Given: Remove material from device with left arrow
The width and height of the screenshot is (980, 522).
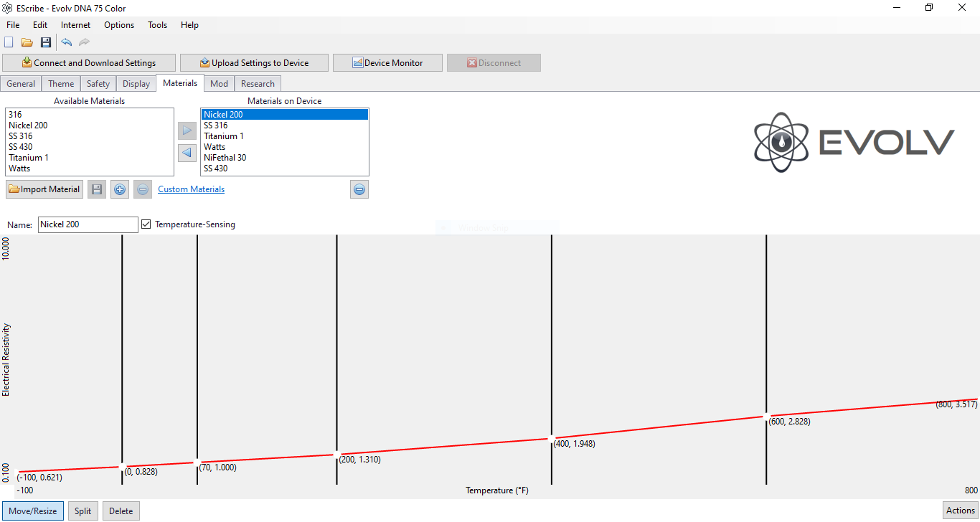Looking at the screenshot, I should click(187, 153).
